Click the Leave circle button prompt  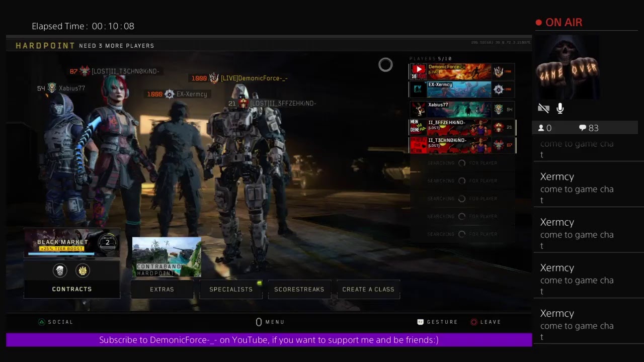pos(486,322)
